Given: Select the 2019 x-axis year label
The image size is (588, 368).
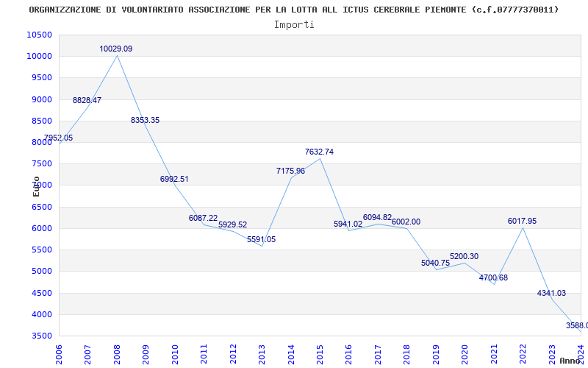Looking at the screenshot, I should tap(436, 354).
